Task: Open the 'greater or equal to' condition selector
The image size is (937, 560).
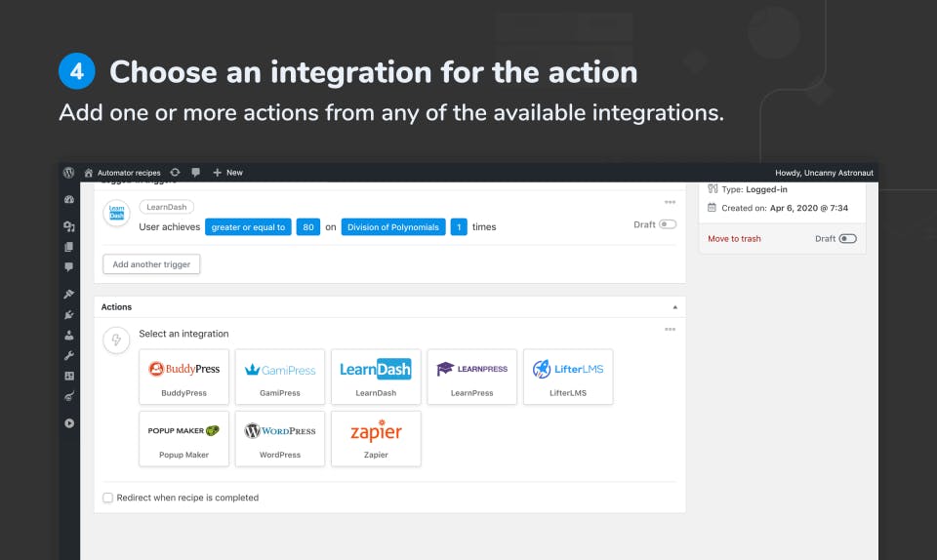Action: coord(248,227)
